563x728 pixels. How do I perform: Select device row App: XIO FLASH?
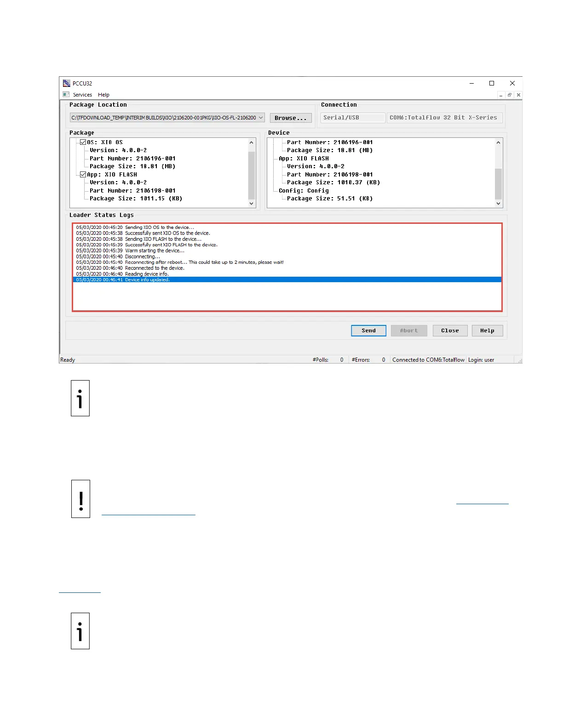tap(304, 159)
